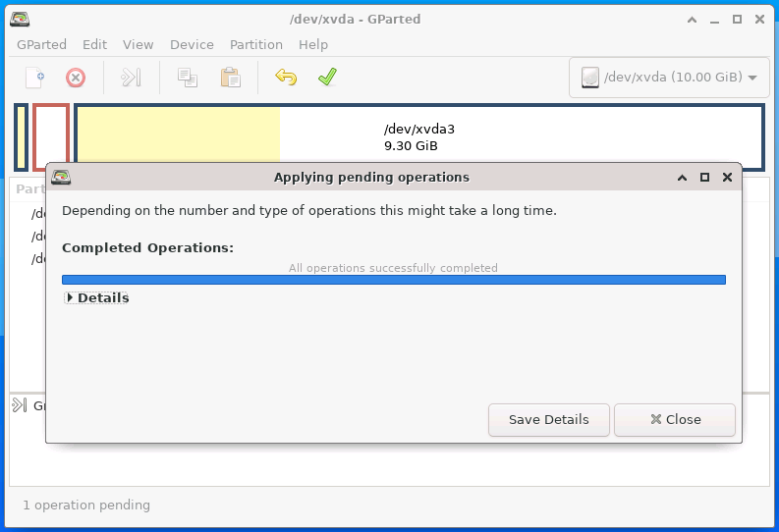Select the /dev/xvda3 9.30 GiB partition block
Image resolution: width=779 pixels, height=532 pixels.
tap(419, 137)
